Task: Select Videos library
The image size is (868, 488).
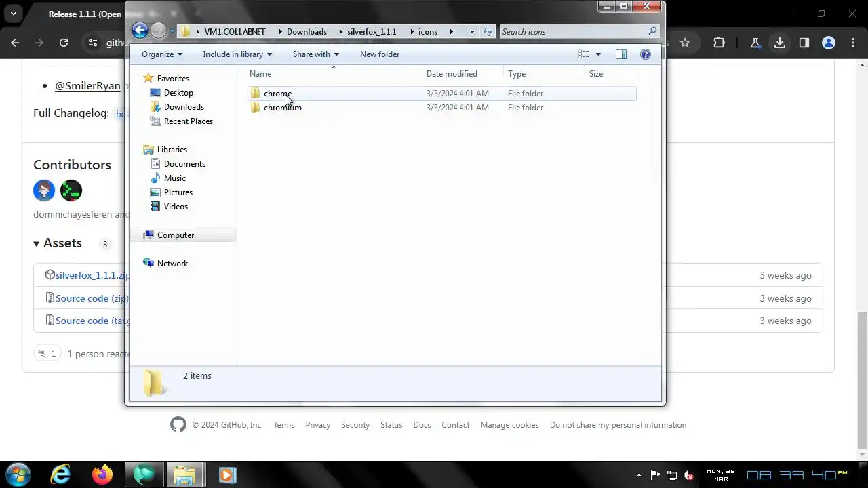Action: tap(176, 207)
